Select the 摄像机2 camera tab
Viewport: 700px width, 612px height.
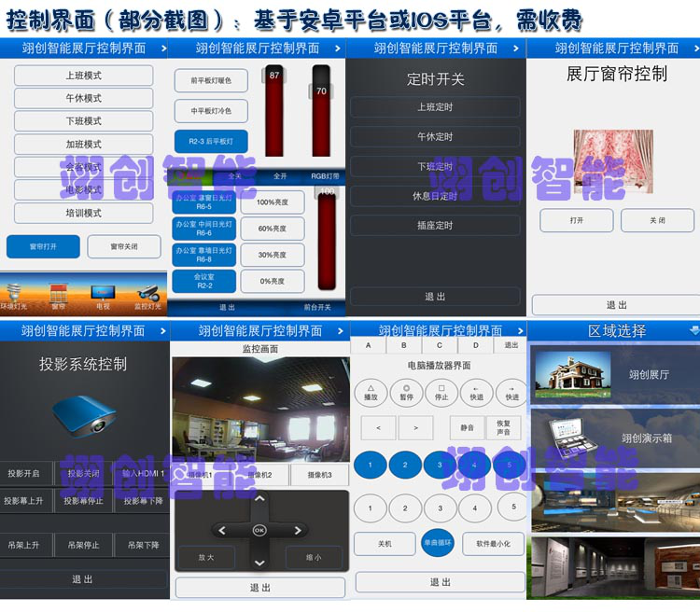click(259, 475)
